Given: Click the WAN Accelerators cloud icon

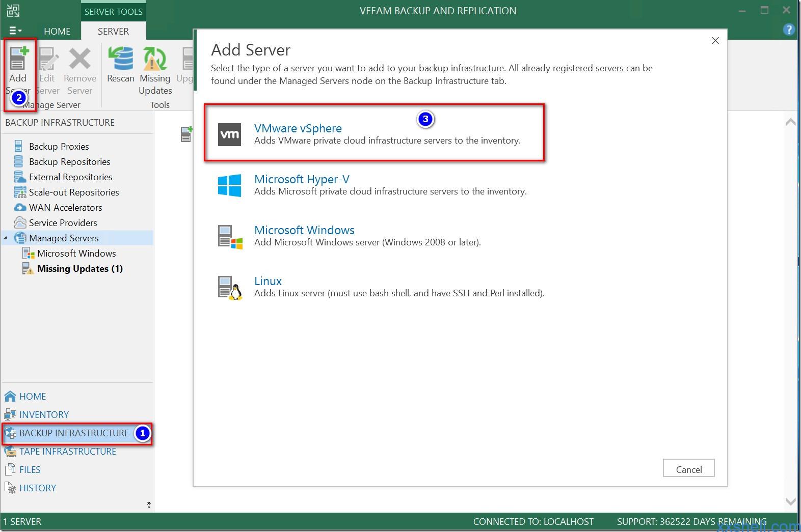Looking at the screenshot, I should [20, 207].
